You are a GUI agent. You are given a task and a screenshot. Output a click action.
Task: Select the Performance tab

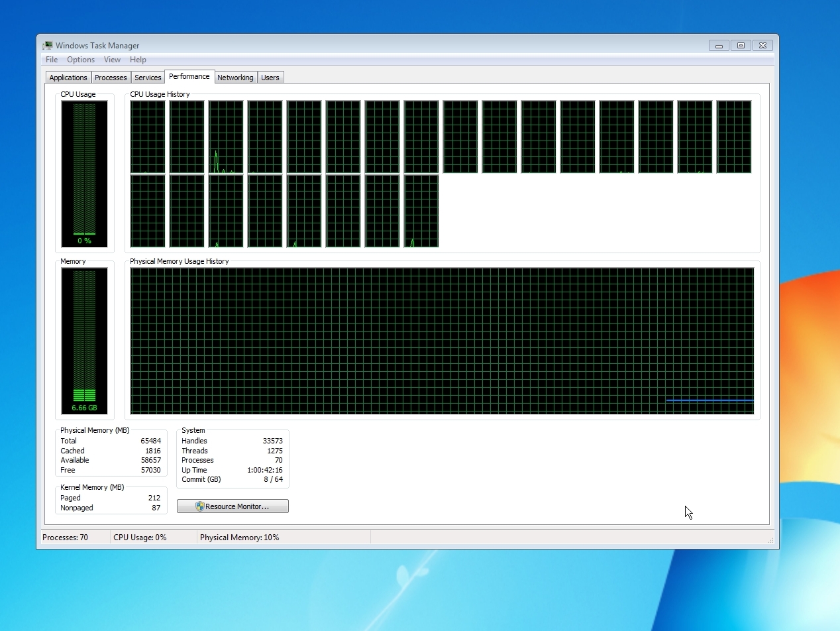[189, 76]
